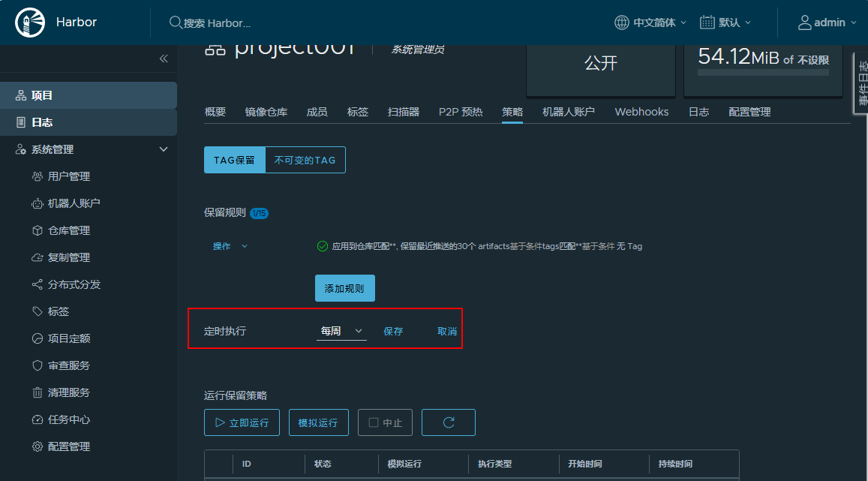Image resolution: width=868 pixels, height=481 pixels.
Task: Click the Harbor lighthouse logo
Action: click(29, 23)
